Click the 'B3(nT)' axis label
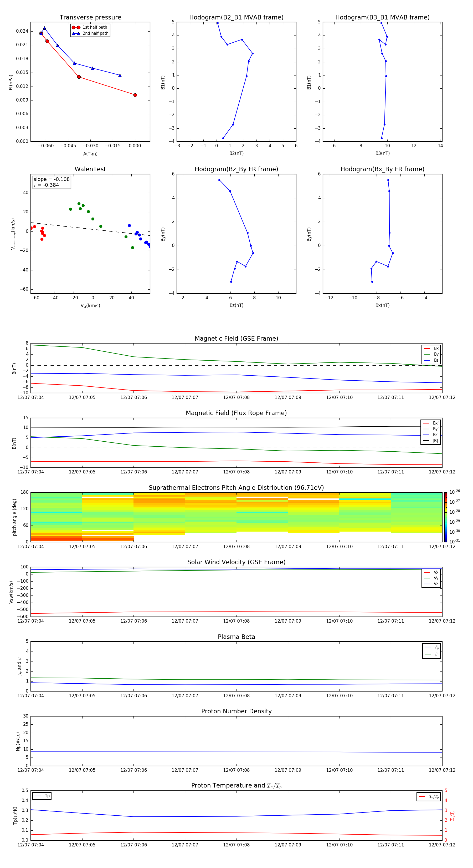 (382, 153)
